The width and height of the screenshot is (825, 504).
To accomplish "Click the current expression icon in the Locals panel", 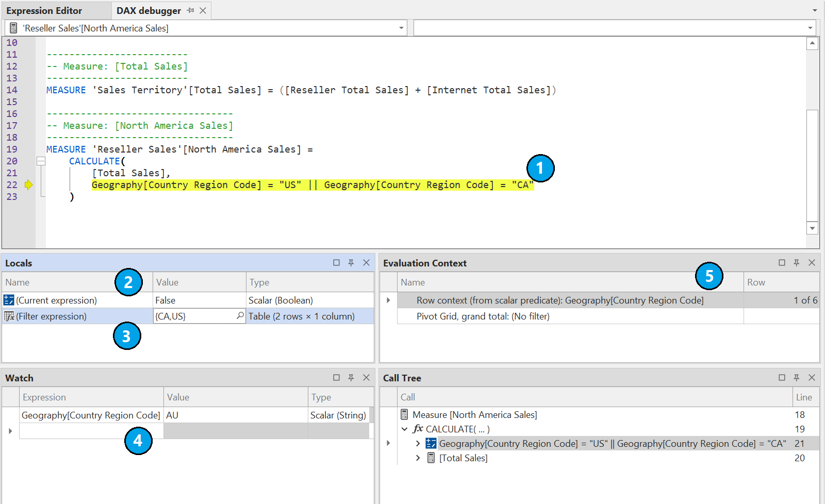I will pyautogui.click(x=9, y=299).
